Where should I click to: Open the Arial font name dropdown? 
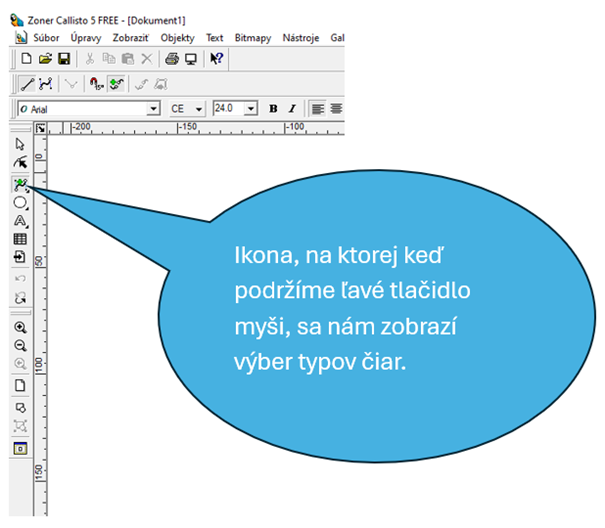pyautogui.click(x=153, y=108)
